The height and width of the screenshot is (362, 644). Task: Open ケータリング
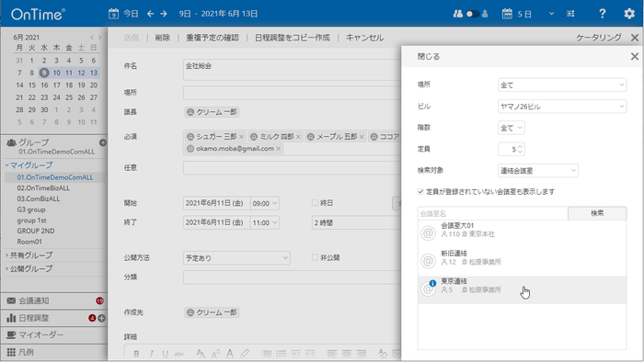click(x=598, y=38)
